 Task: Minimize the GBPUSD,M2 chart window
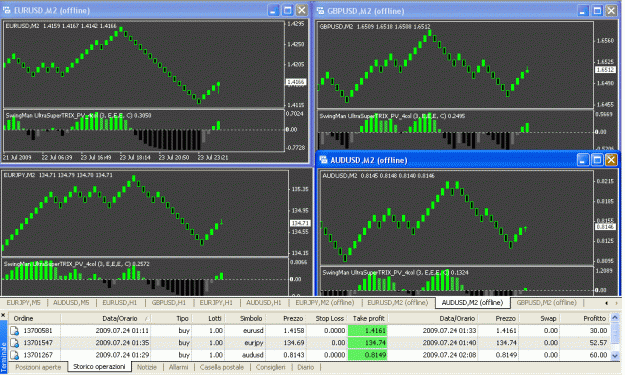[583, 11]
